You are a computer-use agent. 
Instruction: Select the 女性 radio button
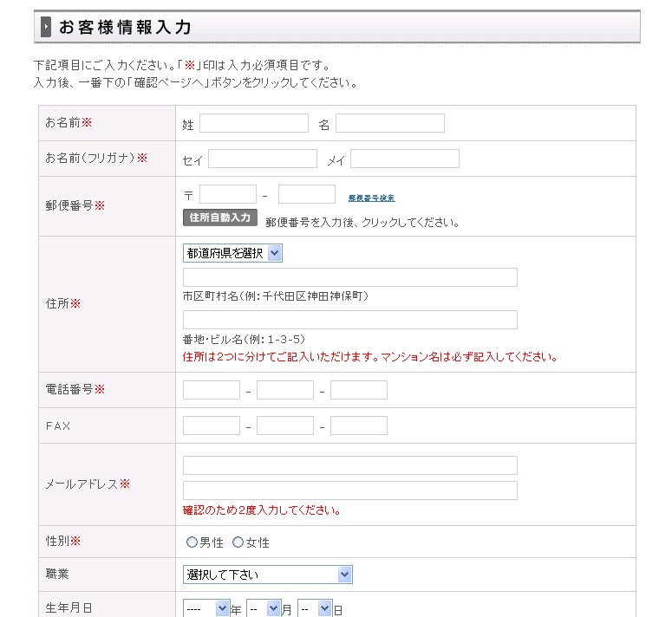coord(238,542)
